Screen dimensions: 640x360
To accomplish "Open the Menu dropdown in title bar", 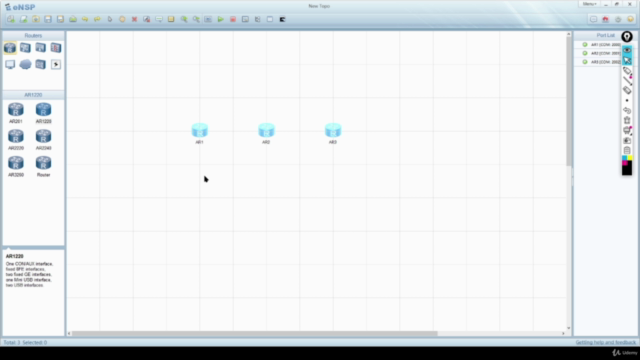I will (589, 4).
